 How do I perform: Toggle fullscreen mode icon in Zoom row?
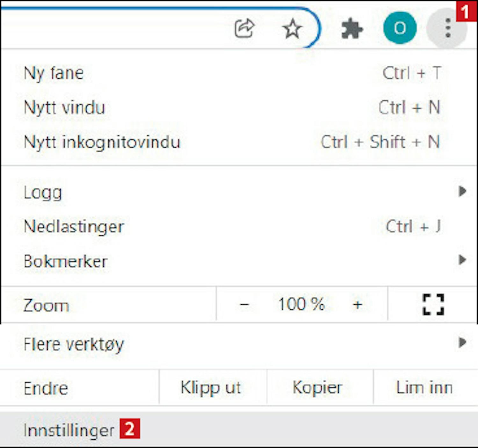click(433, 304)
